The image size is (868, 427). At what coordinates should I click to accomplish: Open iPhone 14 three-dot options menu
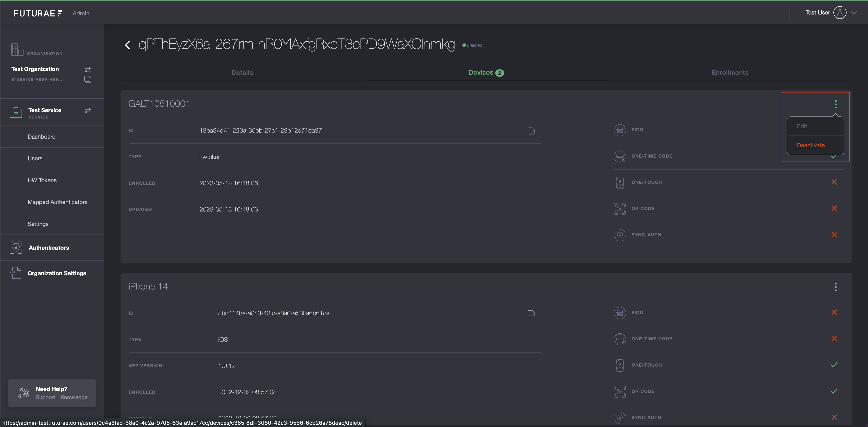point(836,287)
